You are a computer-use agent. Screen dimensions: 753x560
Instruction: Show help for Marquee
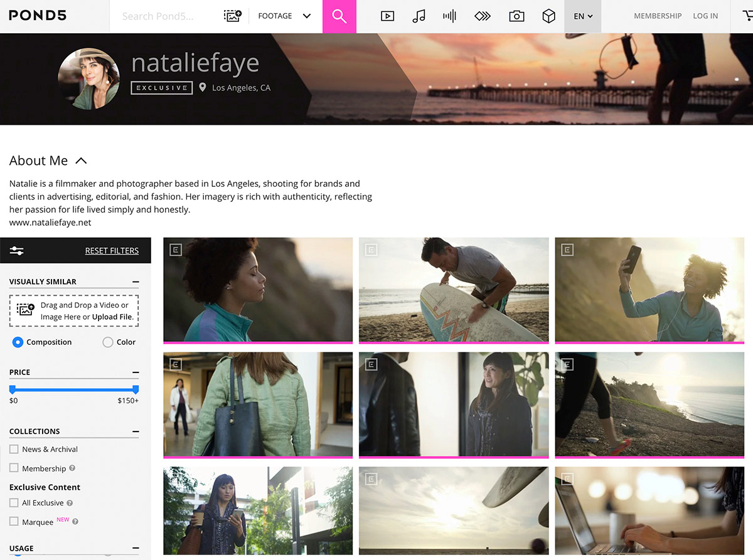pos(75,522)
